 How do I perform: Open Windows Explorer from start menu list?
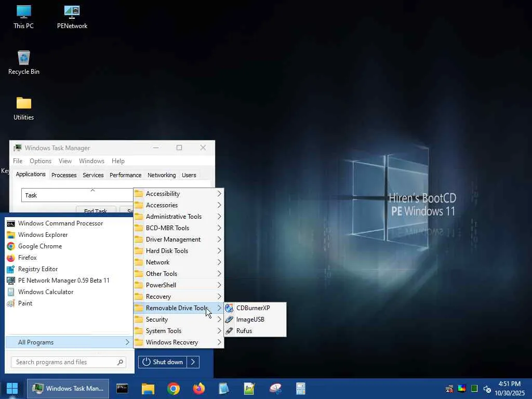tap(70, 235)
